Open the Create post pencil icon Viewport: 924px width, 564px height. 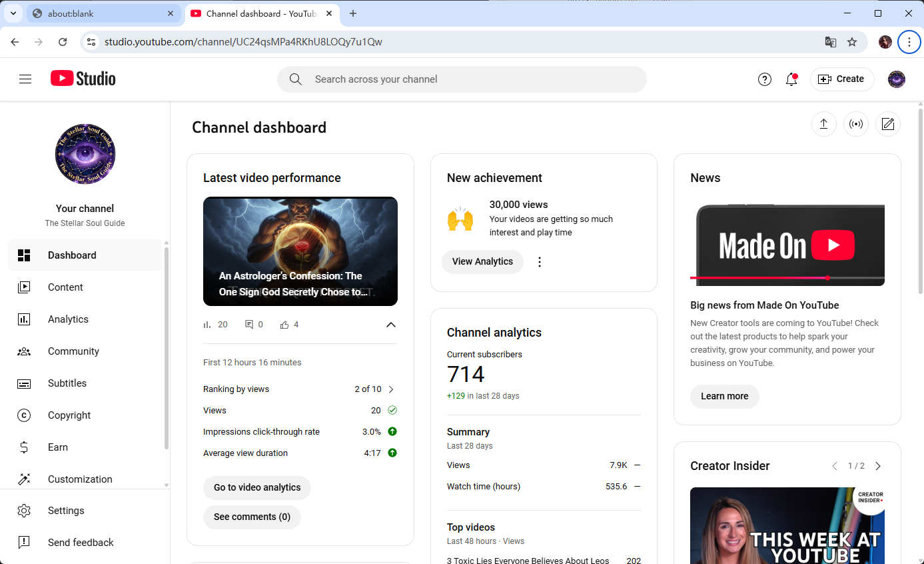pyautogui.click(x=887, y=124)
